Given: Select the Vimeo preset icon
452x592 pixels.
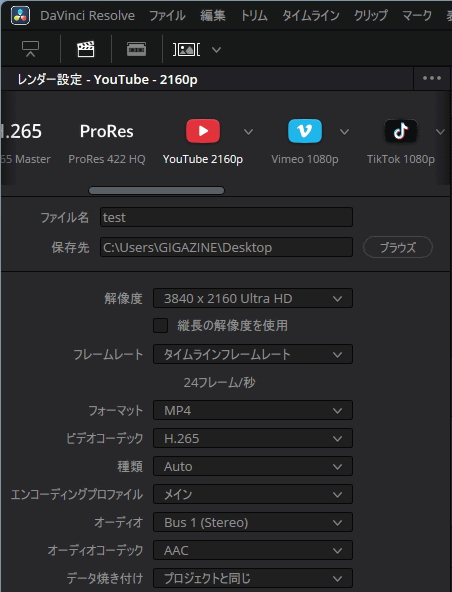Looking at the screenshot, I should (305, 131).
